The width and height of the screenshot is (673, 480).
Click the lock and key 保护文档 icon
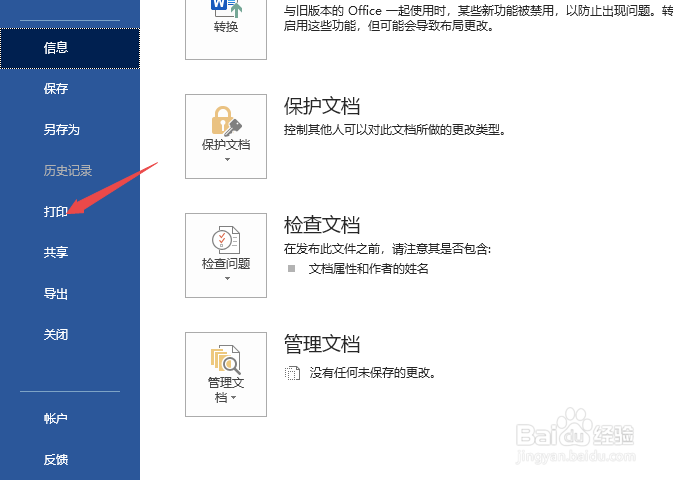tap(227, 121)
